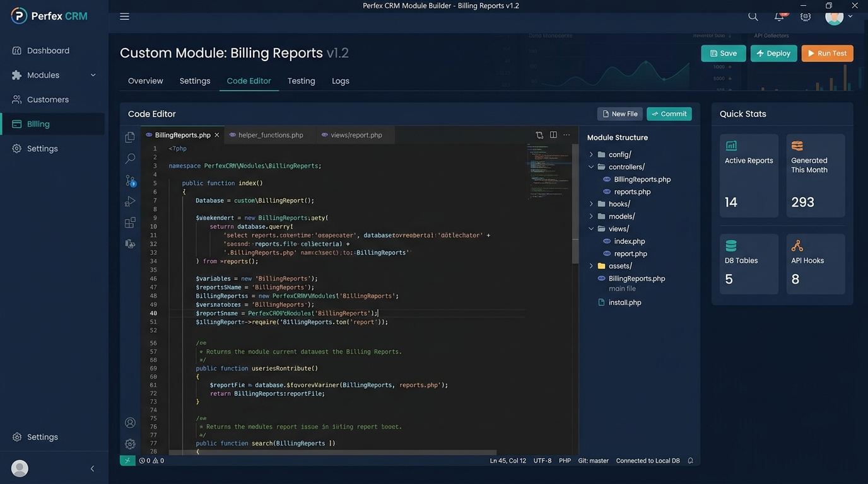This screenshot has height=484, width=868.
Task: Collapse the views/ folder
Action: (x=591, y=229)
